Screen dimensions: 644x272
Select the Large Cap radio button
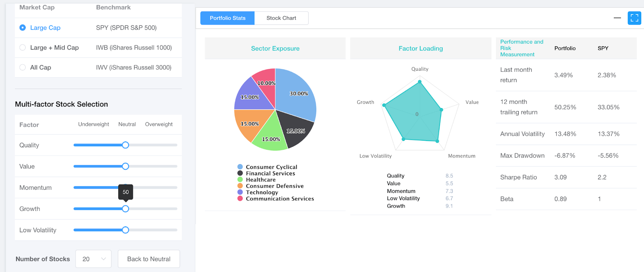tap(23, 28)
